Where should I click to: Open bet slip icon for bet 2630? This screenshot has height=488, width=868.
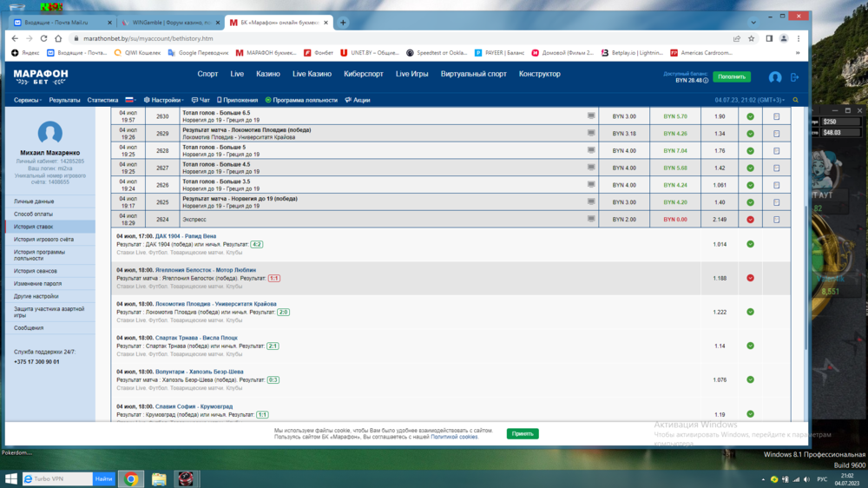click(776, 116)
